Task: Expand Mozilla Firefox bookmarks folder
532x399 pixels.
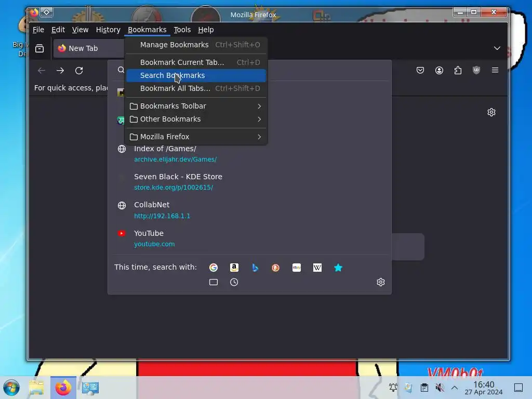Action: [196, 137]
